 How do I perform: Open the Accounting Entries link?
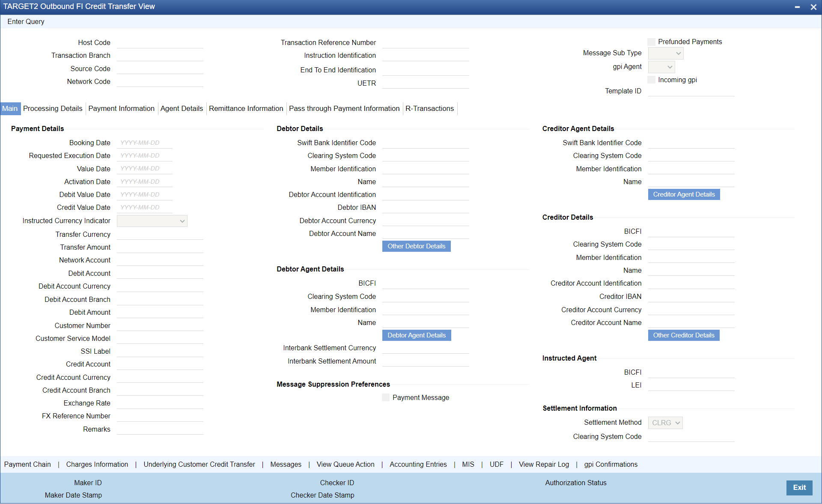click(418, 465)
